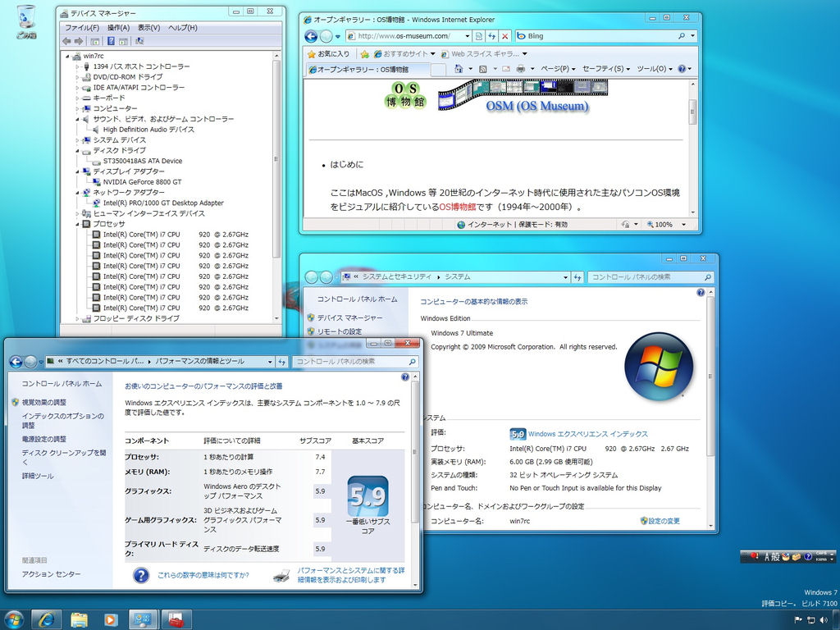The height and width of the screenshot is (630, 840).
Task: Click IE Home icon
Action: point(459,69)
